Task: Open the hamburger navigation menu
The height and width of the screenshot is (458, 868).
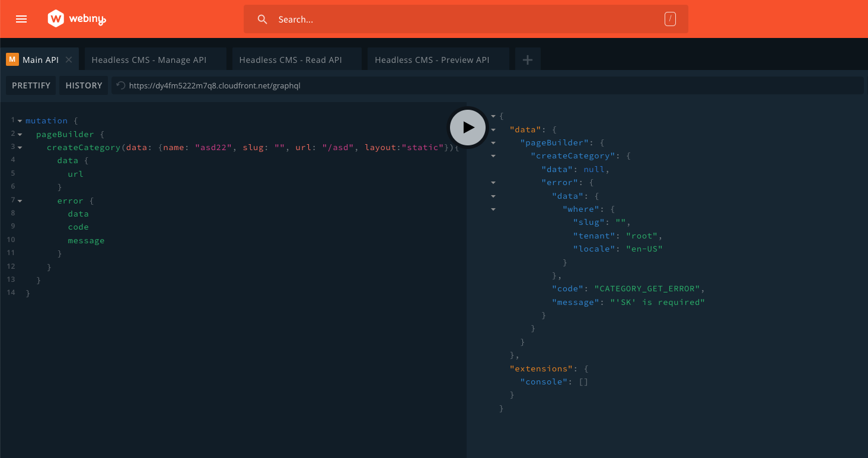Action: [21, 19]
